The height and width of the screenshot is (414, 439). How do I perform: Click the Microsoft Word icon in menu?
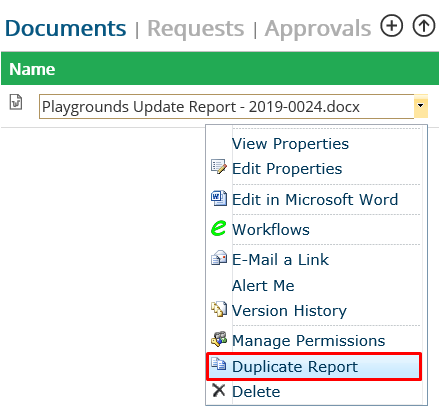click(x=219, y=198)
